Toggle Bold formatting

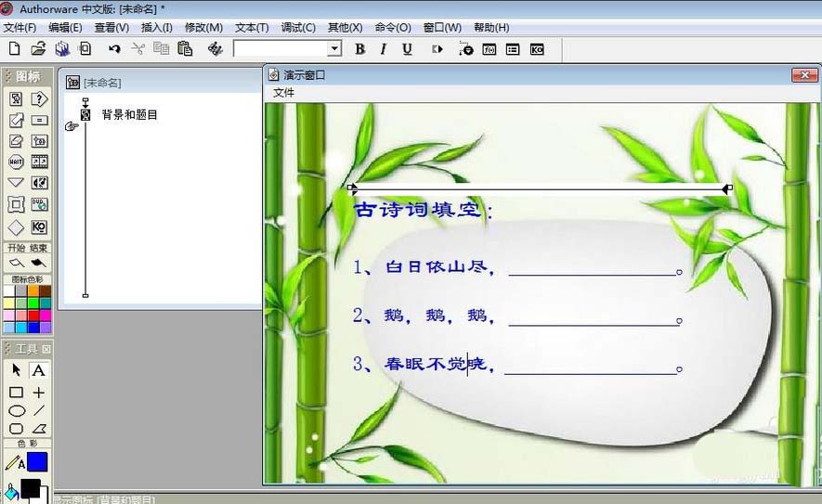pyautogui.click(x=359, y=48)
